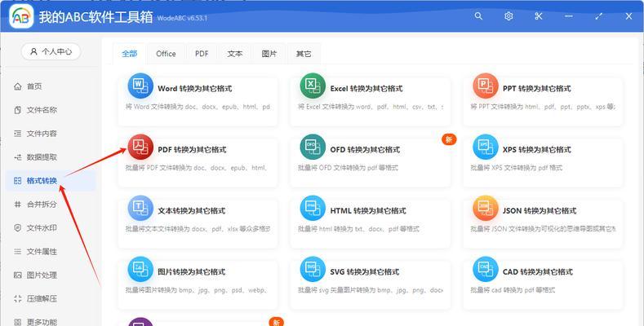Switch to the PDF tab

pyautogui.click(x=202, y=54)
